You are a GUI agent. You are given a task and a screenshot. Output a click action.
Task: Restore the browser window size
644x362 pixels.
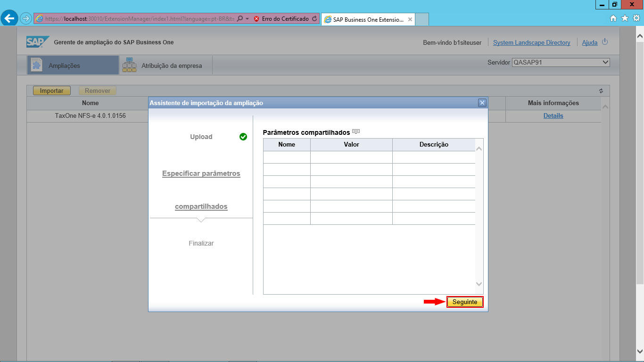(x=615, y=5)
